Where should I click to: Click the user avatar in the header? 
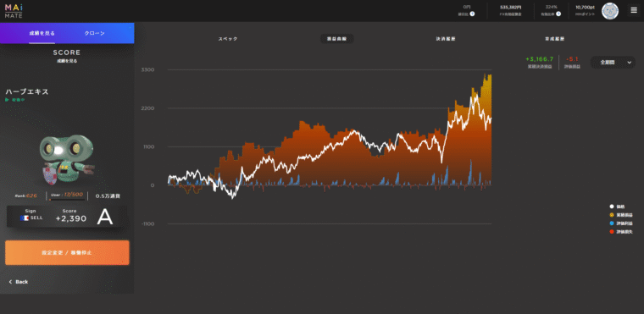[610, 11]
